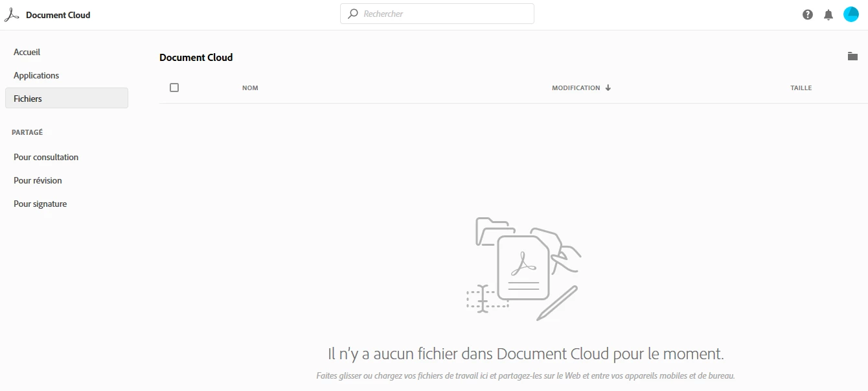
Task: Click the empty state documents illustration
Action: click(523, 268)
